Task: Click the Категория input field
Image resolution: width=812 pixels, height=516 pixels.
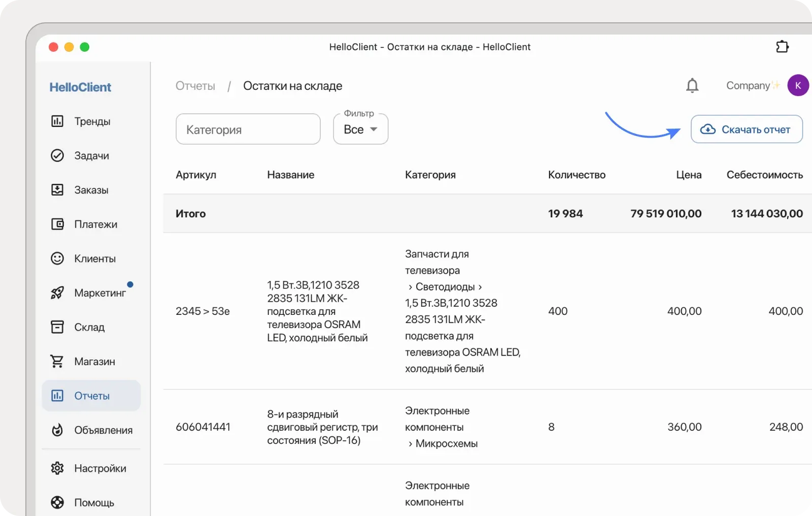Action: click(x=248, y=129)
